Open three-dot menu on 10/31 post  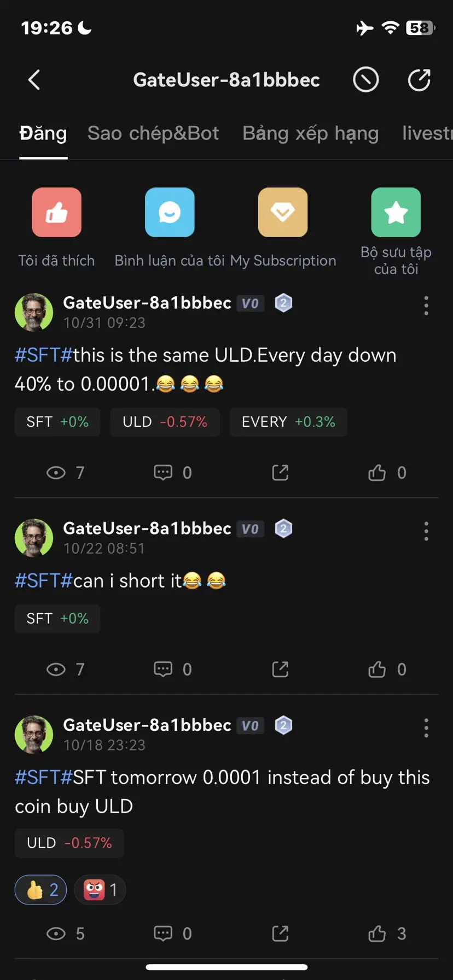[x=426, y=306]
